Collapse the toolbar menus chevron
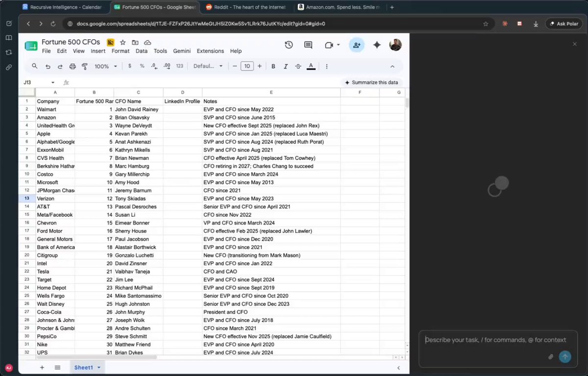The width and height of the screenshot is (588, 376). point(392,66)
